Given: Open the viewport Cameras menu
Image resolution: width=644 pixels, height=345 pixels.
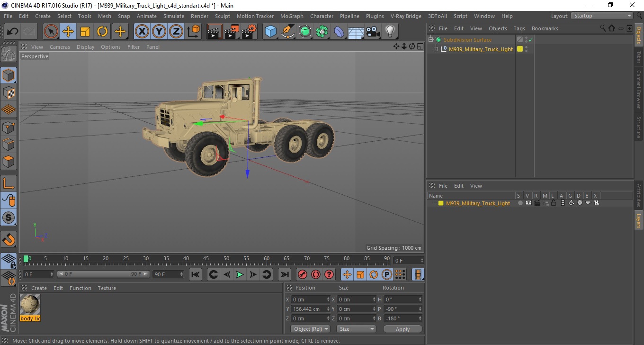Looking at the screenshot, I should tap(60, 47).
